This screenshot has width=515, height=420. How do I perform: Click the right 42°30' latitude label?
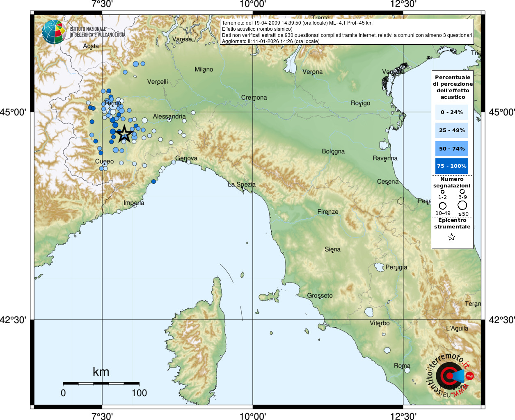(501, 320)
